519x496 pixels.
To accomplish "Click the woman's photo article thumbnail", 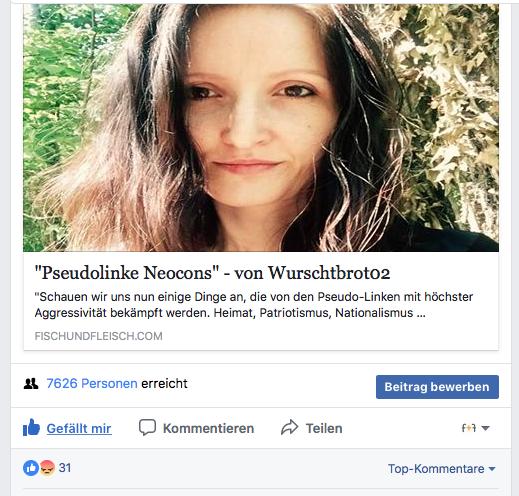I will pos(261,128).
